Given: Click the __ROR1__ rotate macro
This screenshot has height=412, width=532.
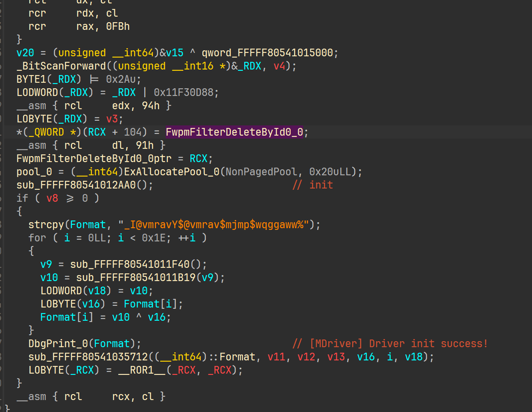Looking at the screenshot, I should click(x=142, y=370).
